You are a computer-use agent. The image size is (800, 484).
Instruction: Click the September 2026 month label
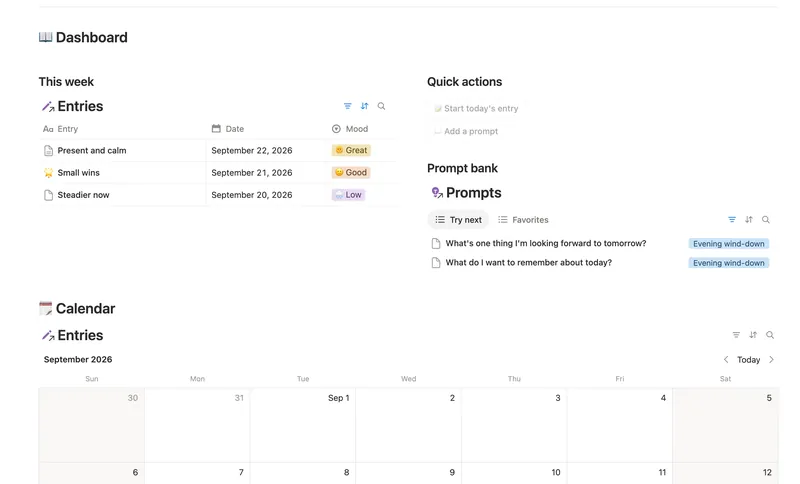click(x=78, y=360)
